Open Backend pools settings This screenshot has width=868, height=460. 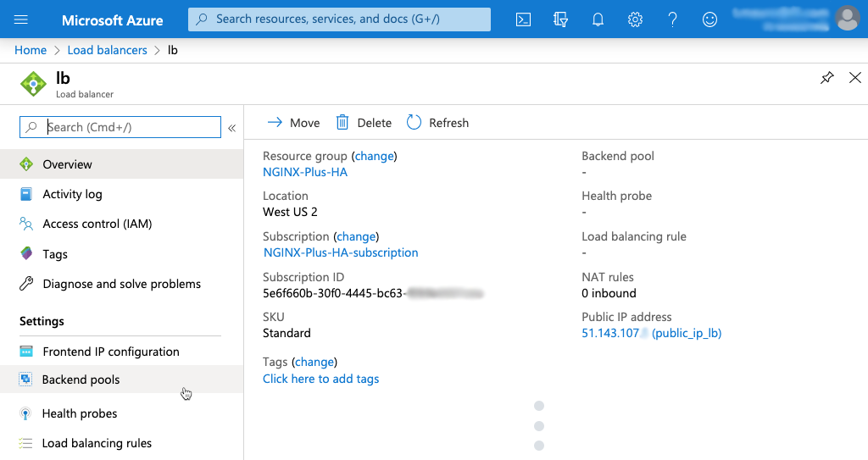(x=81, y=380)
